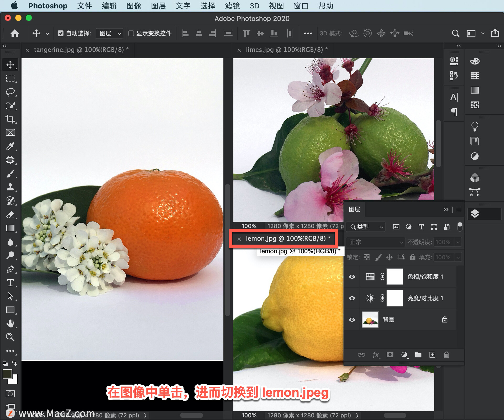Select the Lasso tool
The width and height of the screenshot is (504, 420).
point(10,92)
